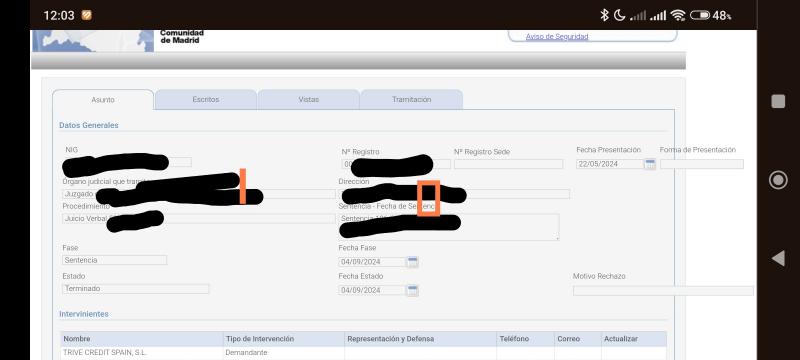Viewport: 800px width, 360px height.
Task: Tap the do-not-disturb moon icon
Action: [619, 15]
